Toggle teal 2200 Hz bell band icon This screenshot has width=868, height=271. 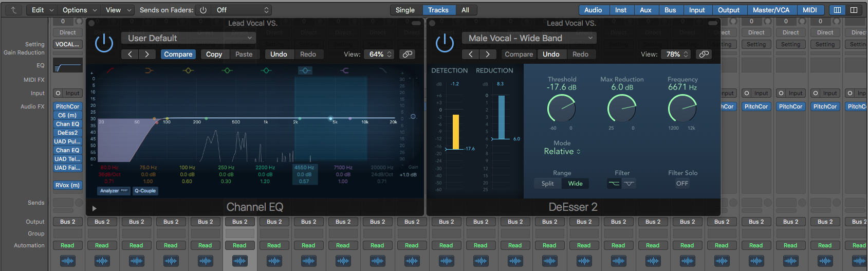[x=266, y=70]
